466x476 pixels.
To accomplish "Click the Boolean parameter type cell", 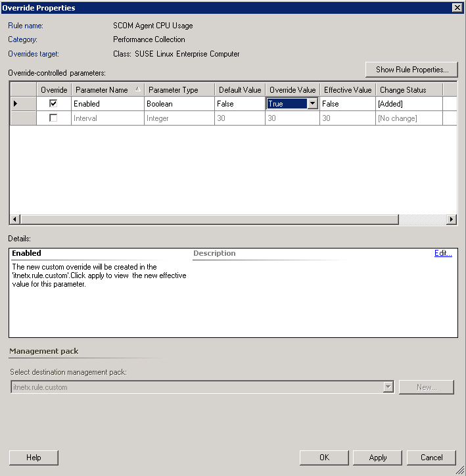I will click(x=179, y=103).
